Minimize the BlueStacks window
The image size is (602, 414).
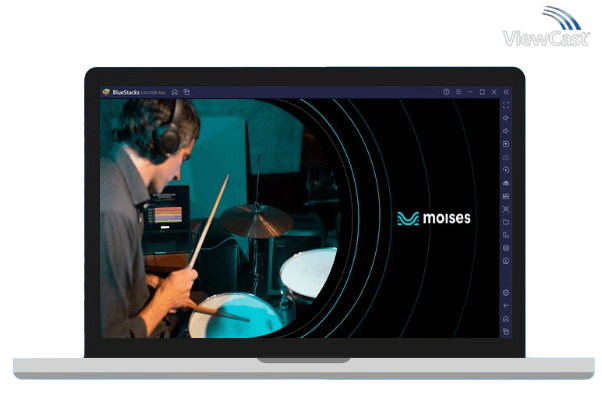click(x=470, y=92)
